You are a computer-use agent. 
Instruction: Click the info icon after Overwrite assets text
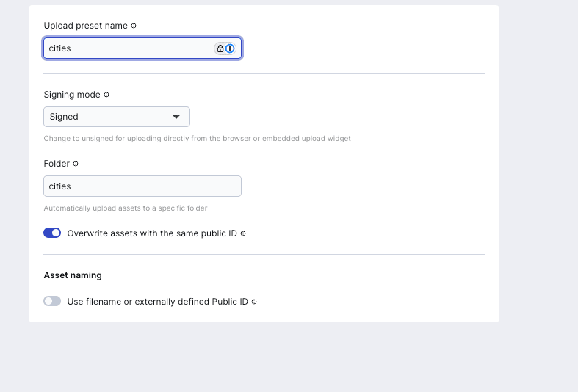(x=243, y=233)
